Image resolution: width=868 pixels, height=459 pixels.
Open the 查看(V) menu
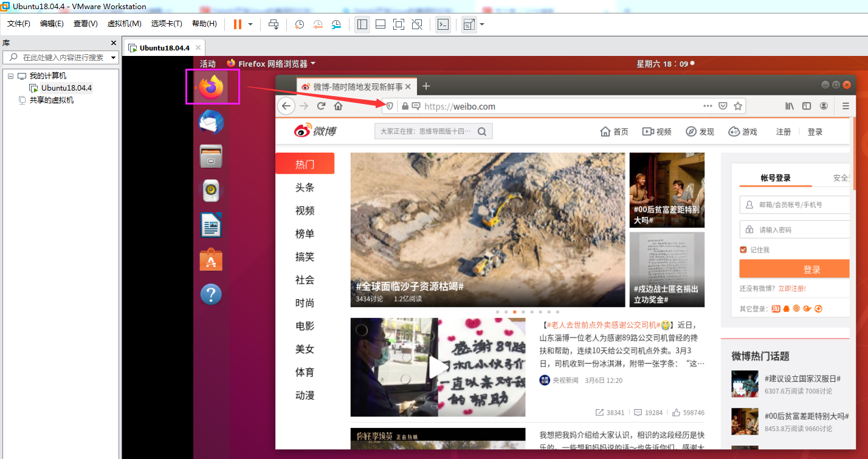tap(86, 24)
